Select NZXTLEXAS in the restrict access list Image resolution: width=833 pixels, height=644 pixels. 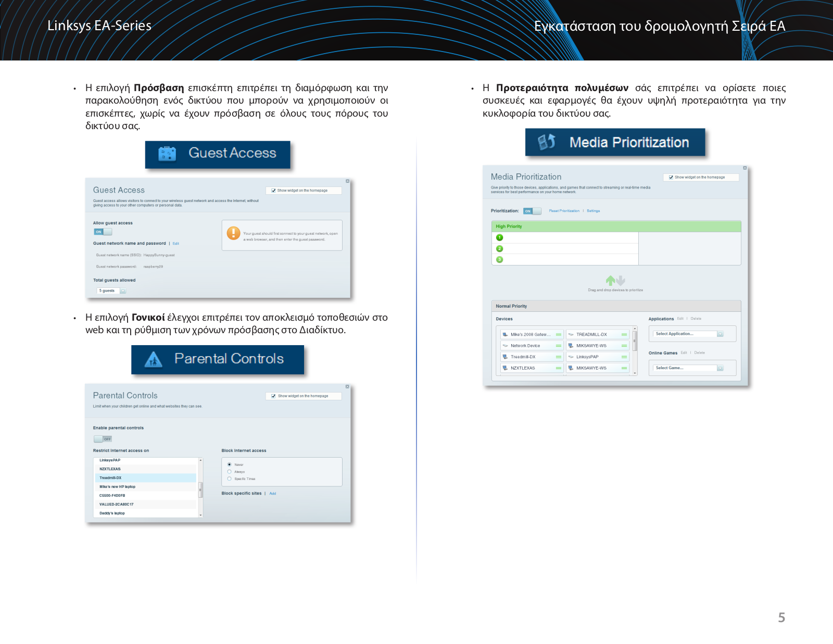click(146, 469)
